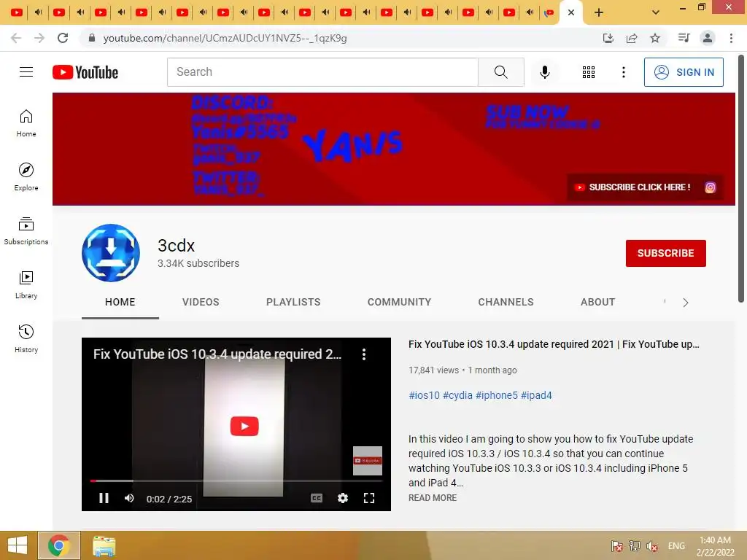Open Chrome media control icon

[684, 38]
